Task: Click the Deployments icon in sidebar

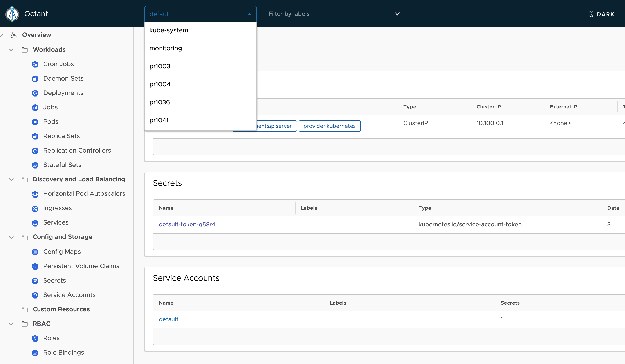Action: 36,92
